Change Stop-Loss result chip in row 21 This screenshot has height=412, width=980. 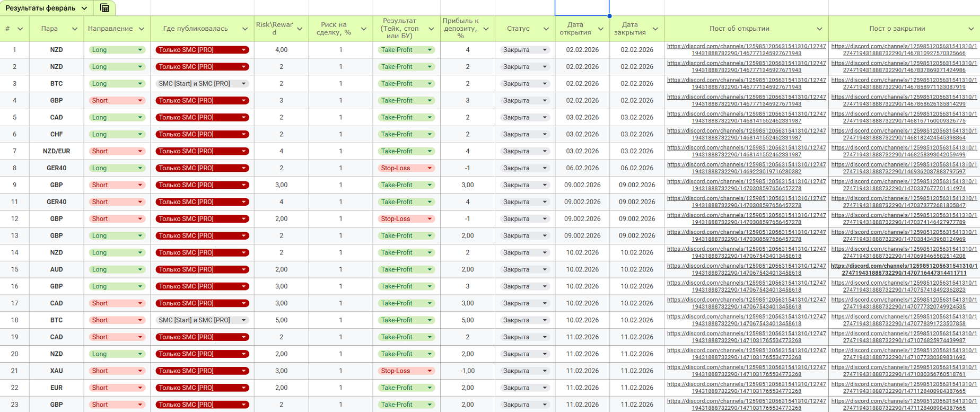coord(406,371)
